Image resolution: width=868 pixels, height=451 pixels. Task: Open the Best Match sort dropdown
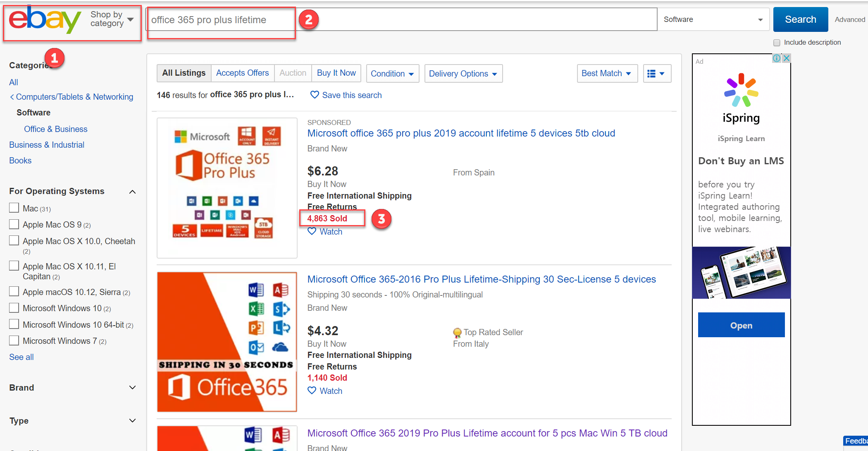(x=607, y=73)
